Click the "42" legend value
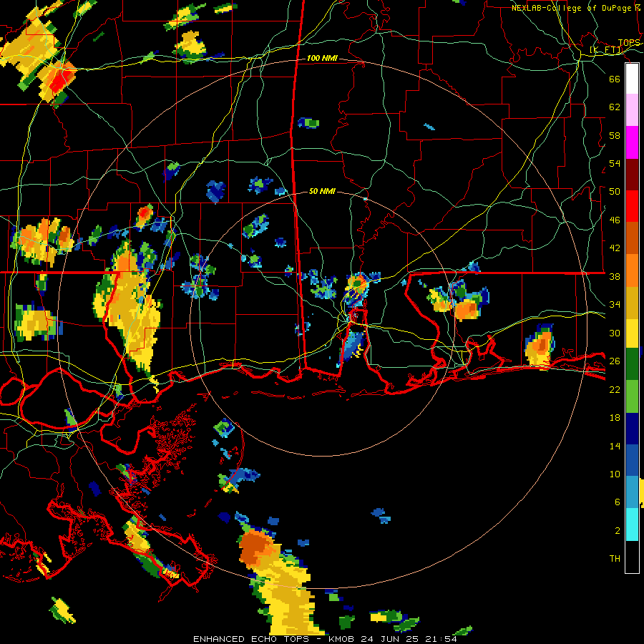This screenshot has height=644, width=644. pyautogui.click(x=615, y=248)
